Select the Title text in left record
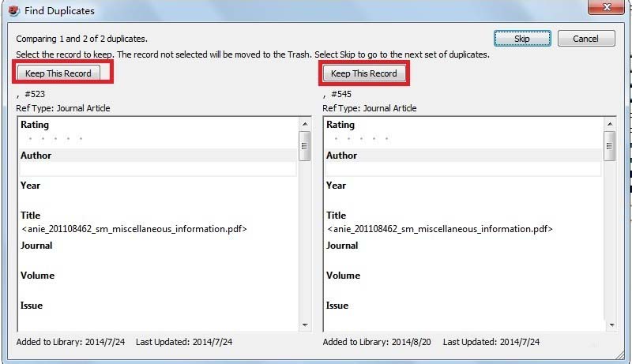The height and width of the screenshot is (364, 632). click(134, 229)
